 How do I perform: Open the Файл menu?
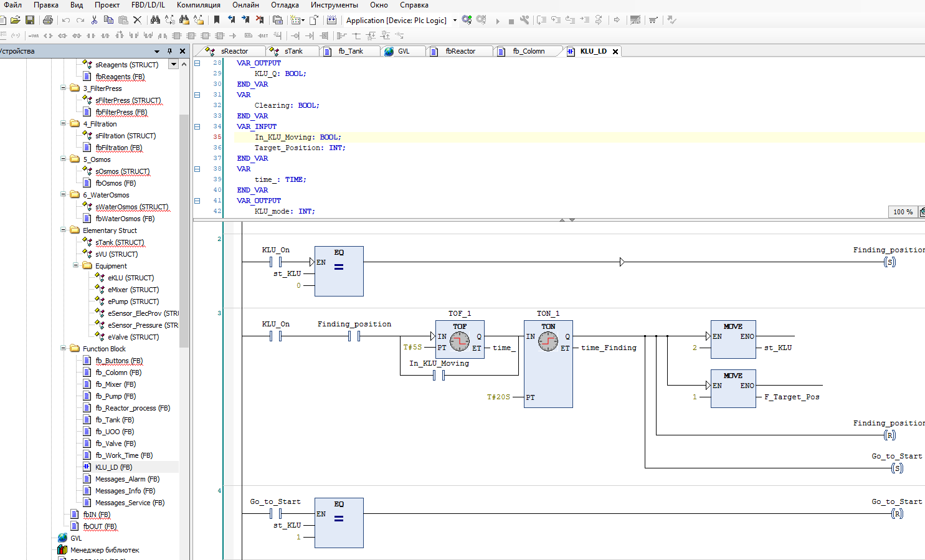[12, 5]
